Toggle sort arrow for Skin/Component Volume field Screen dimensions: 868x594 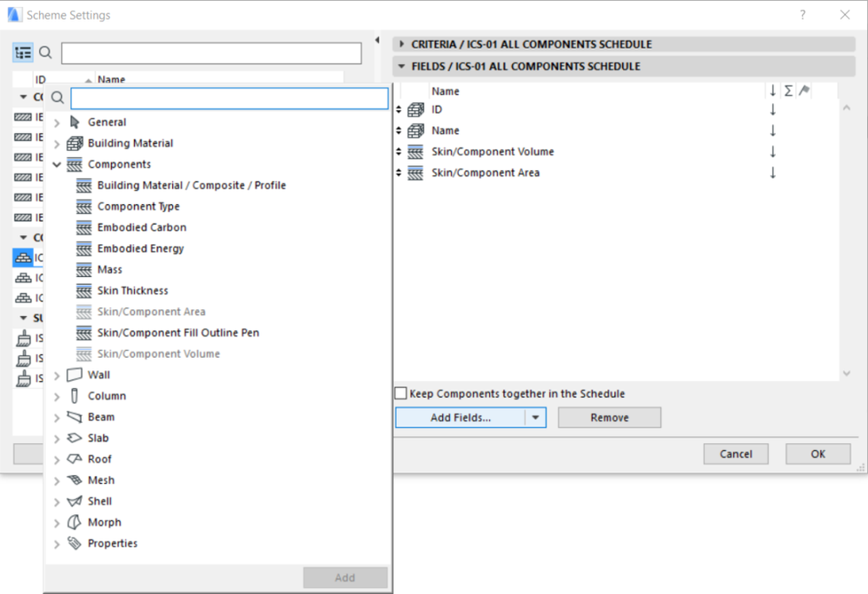[772, 152]
